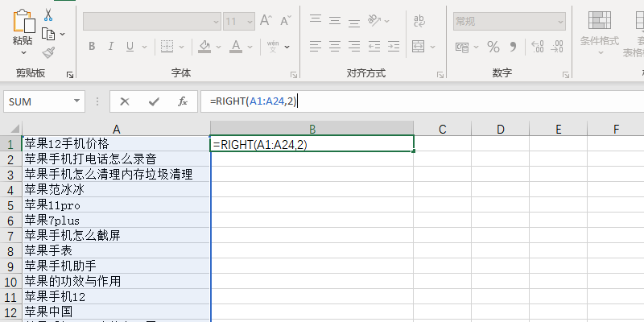Open the Borders dropdown arrow

point(181,47)
